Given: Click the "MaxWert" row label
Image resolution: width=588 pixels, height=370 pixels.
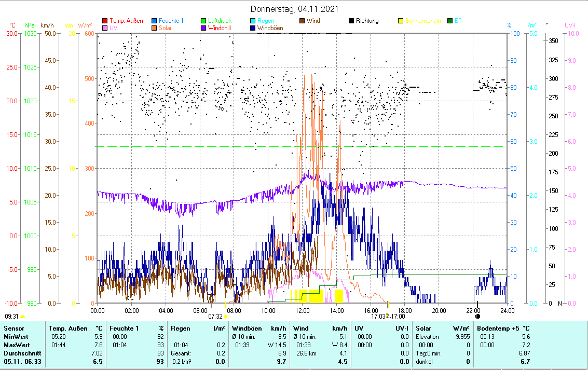Looking at the screenshot, I should pos(17,345).
